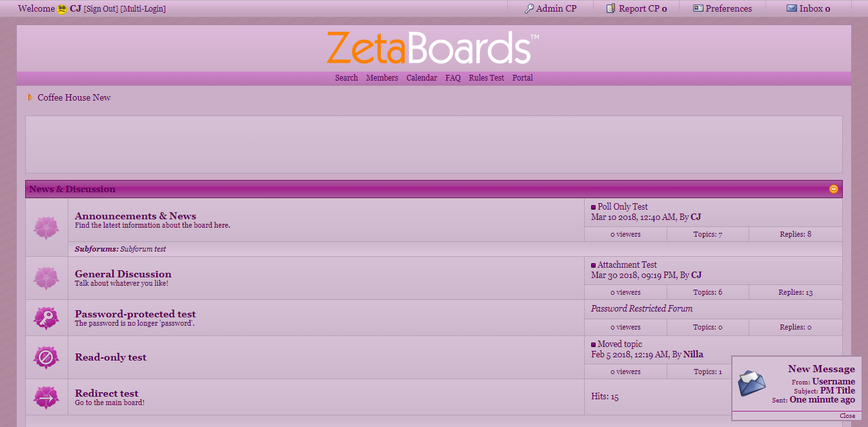
Task: Click 'One minute ago' in popup
Action: pos(822,400)
